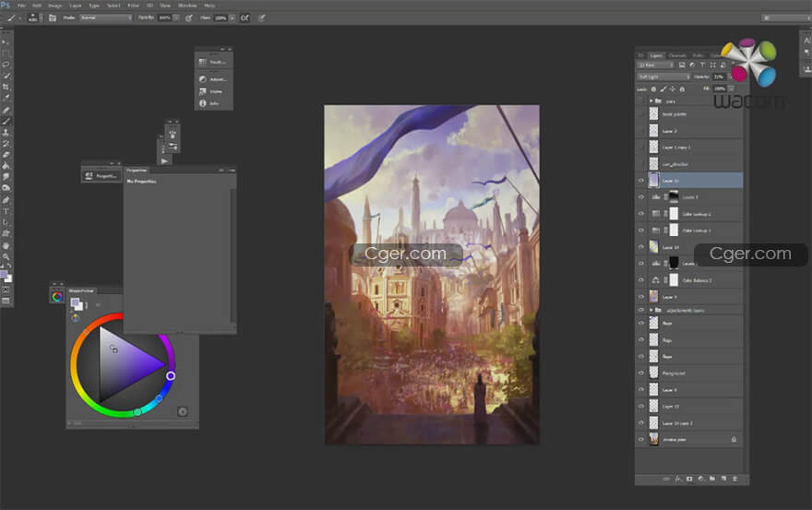Select the Eyedropper tool
The height and width of the screenshot is (510, 812).
[6, 98]
